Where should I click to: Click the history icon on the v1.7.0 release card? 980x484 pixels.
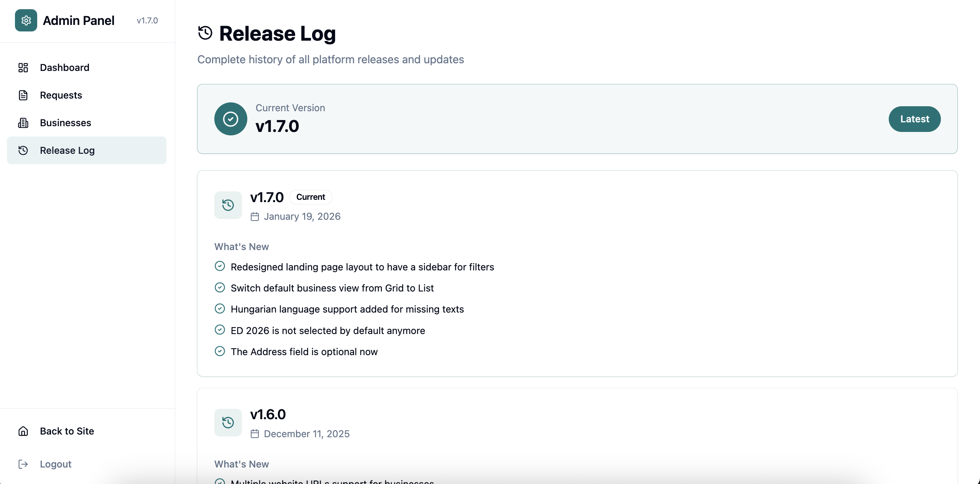click(x=228, y=205)
